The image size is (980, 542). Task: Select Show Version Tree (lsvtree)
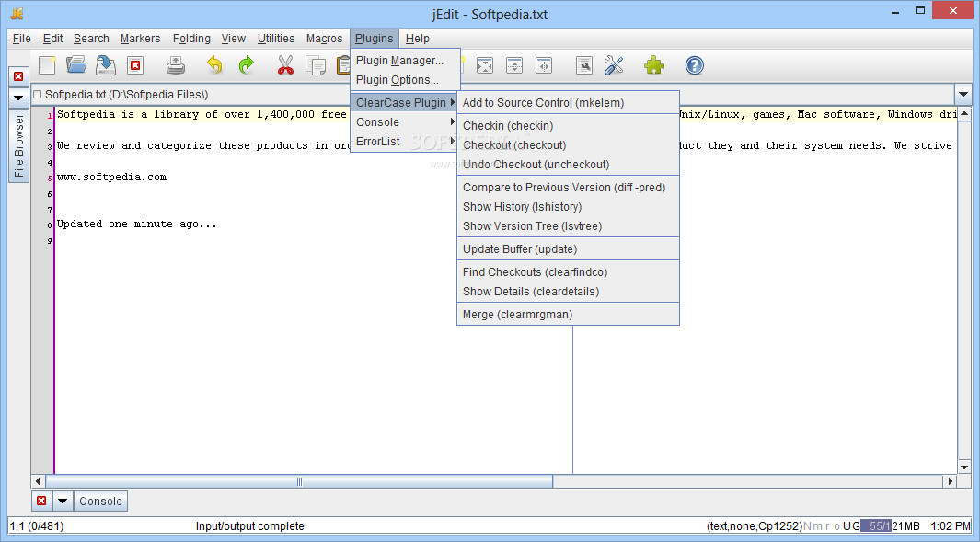point(568,226)
